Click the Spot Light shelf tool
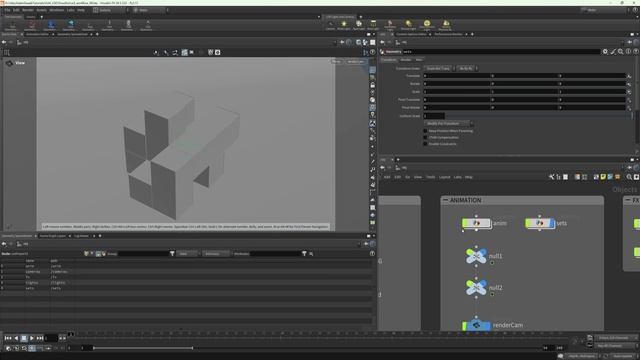 tap(359, 25)
